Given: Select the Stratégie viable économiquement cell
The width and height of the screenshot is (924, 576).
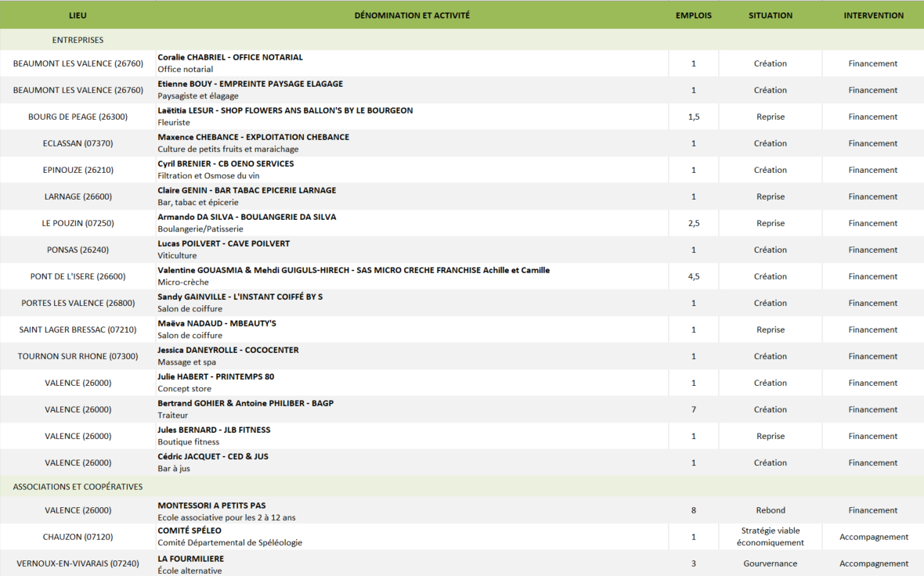Looking at the screenshot, I should tap(770, 537).
